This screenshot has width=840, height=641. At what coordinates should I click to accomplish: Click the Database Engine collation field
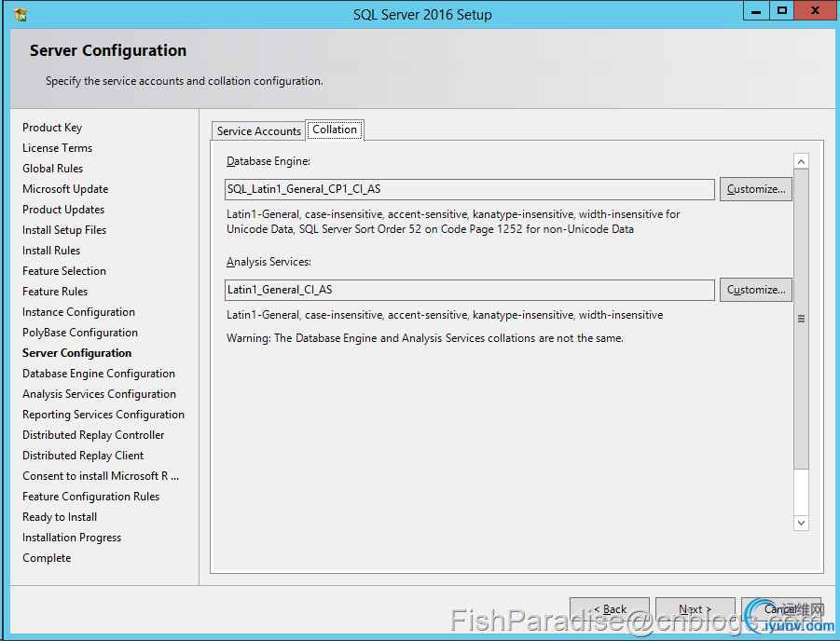point(470,189)
